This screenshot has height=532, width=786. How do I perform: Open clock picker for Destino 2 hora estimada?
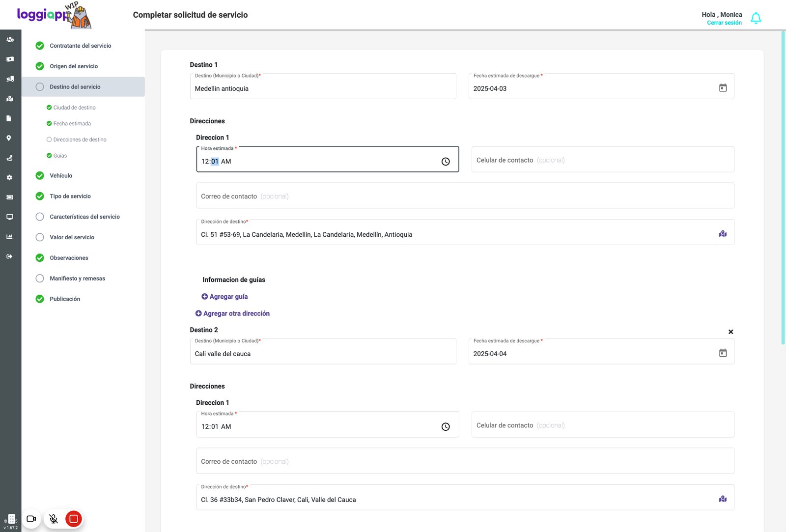[446, 427]
